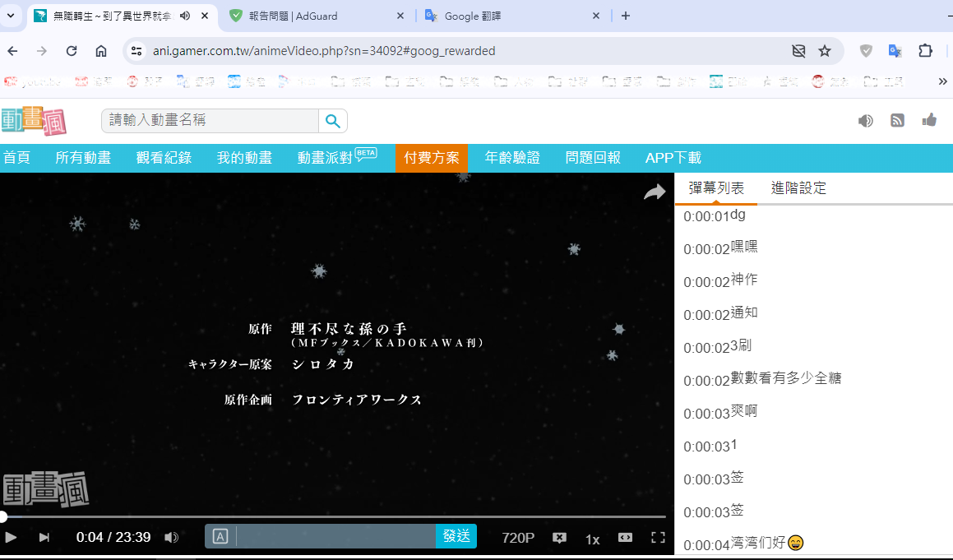Viewport: 953px width, 560px height.
Task: Toggle danmaku comments off
Action: [x=559, y=537]
